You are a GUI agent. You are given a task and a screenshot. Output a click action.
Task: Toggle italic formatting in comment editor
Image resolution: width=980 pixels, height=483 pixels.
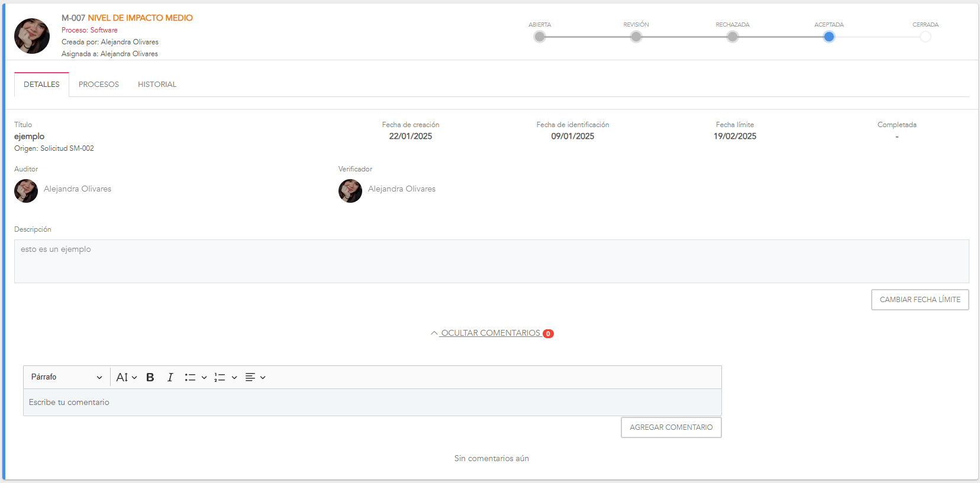(x=170, y=377)
